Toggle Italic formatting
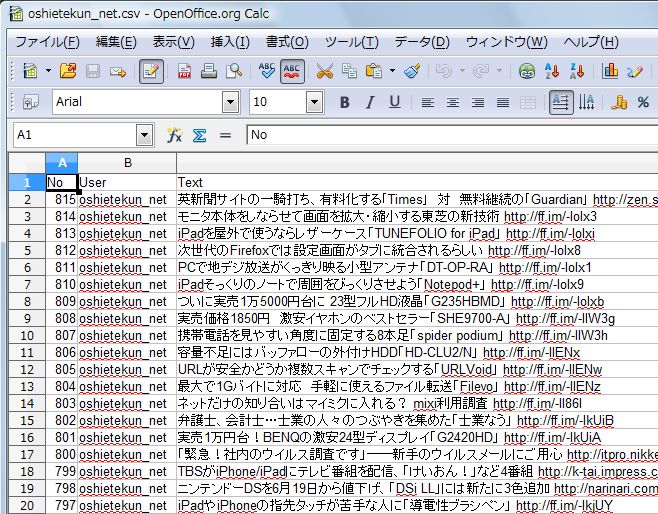The image size is (658, 514). [x=370, y=102]
